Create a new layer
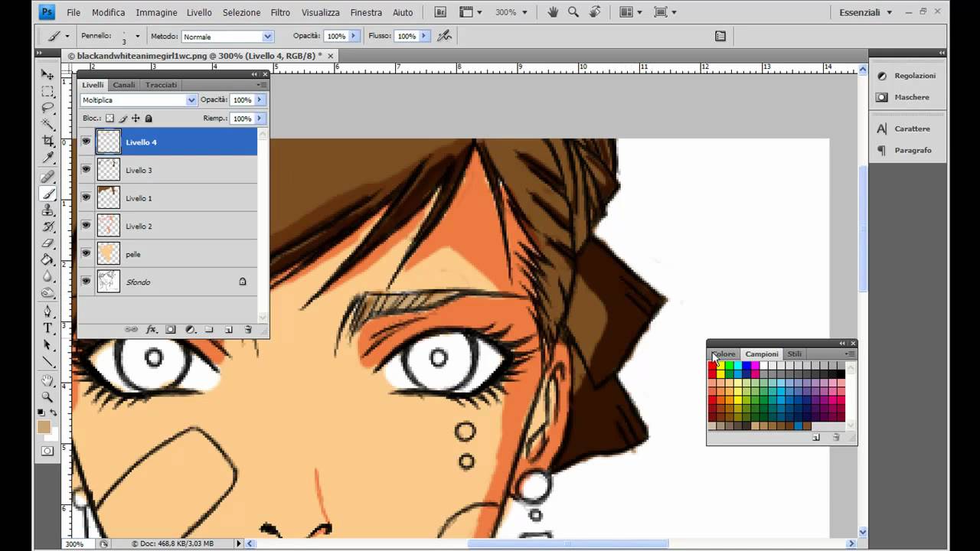Screen dimensions: 980x551 [228, 329]
